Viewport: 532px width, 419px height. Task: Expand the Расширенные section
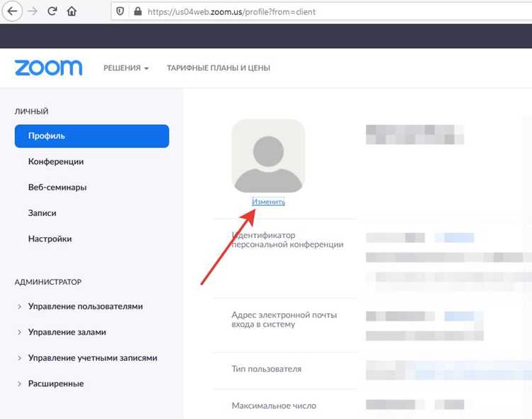55,383
